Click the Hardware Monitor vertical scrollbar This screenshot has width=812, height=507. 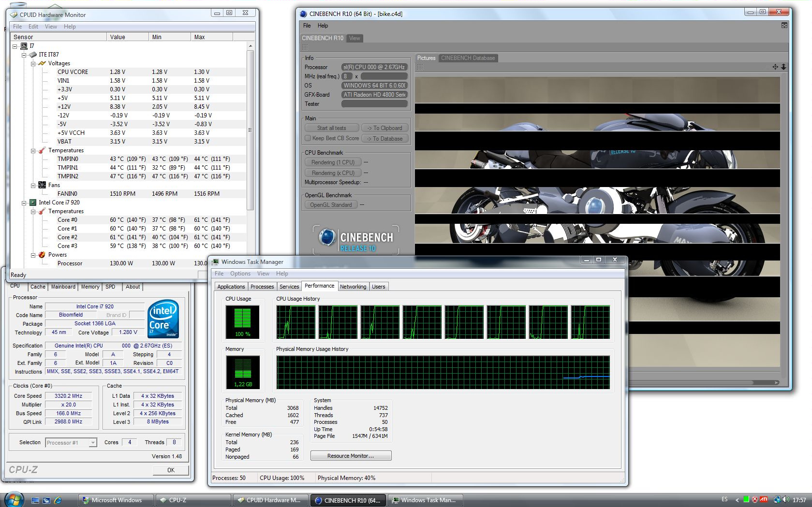pos(250,130)
